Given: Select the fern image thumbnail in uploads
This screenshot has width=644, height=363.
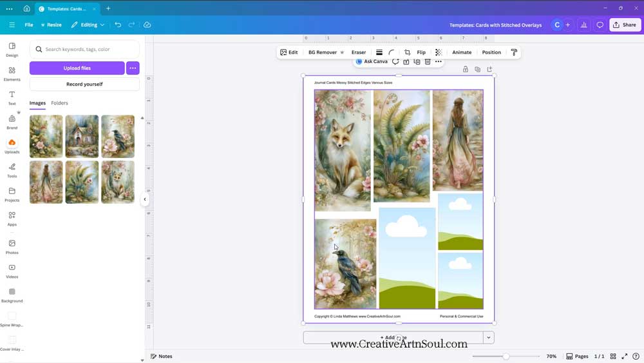Looking at the screenshot, I should 82,182.
